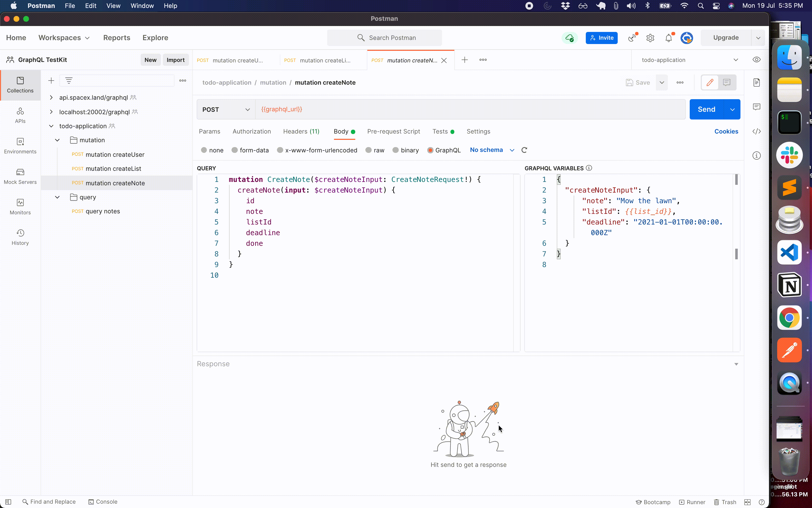Open the Cookies link

pyautogui.click(x=726, y=131)
